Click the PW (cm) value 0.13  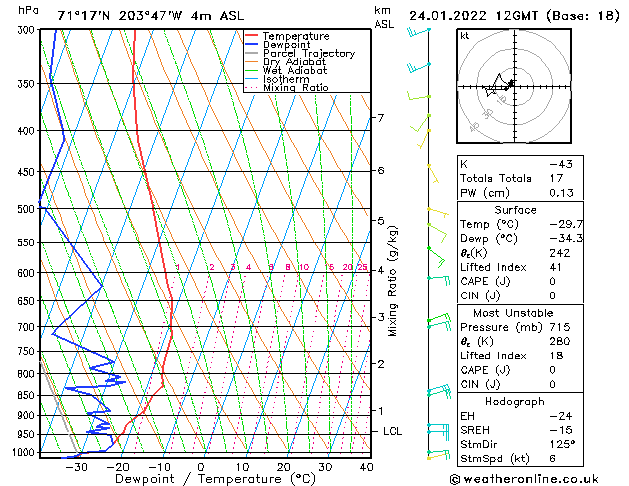pyautogui.click(x=561, y=193)
